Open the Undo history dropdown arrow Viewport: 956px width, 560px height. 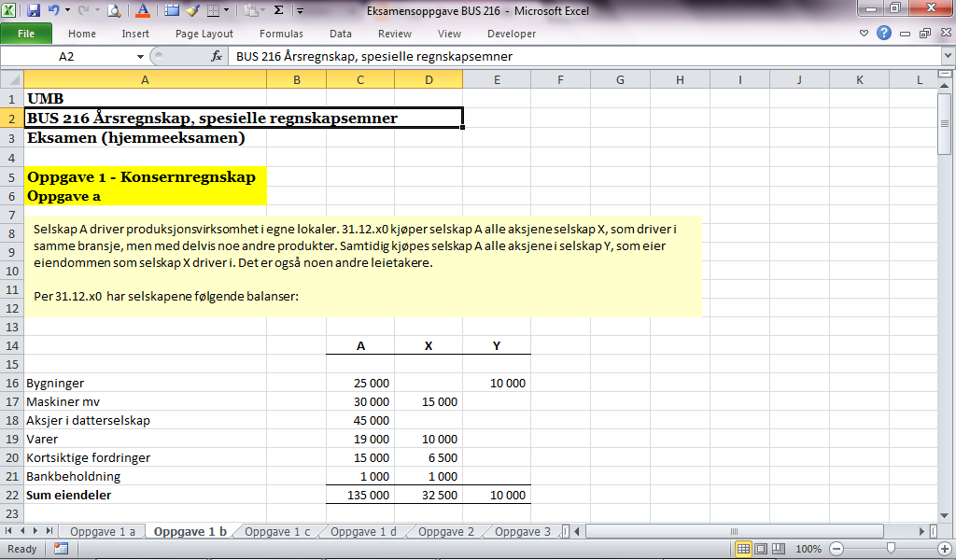tap(66, 10)
